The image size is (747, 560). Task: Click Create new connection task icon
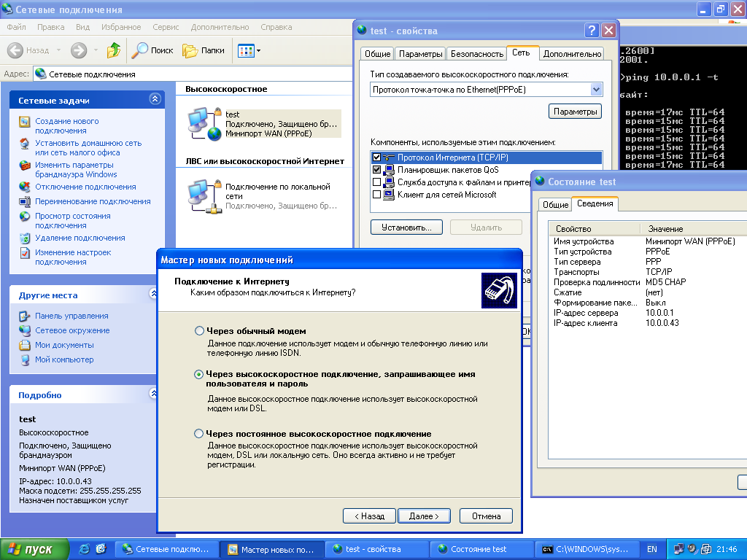click(x=24, y=122)
